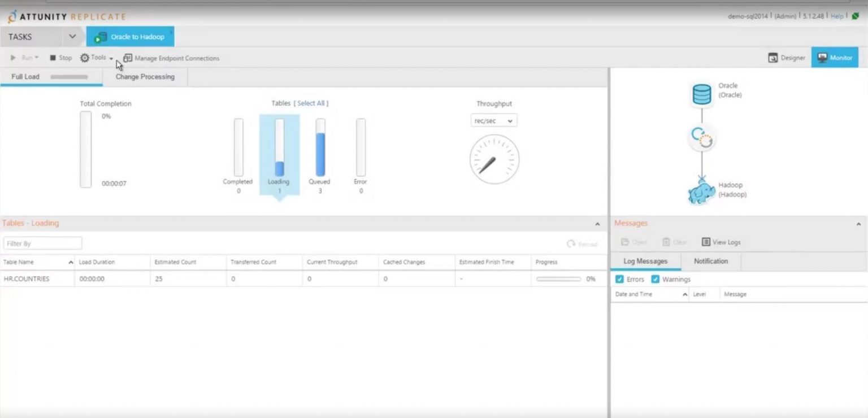This screenshot has width=868, height=418.
Task: Open the Notification tab
Action: click(710, 261)
